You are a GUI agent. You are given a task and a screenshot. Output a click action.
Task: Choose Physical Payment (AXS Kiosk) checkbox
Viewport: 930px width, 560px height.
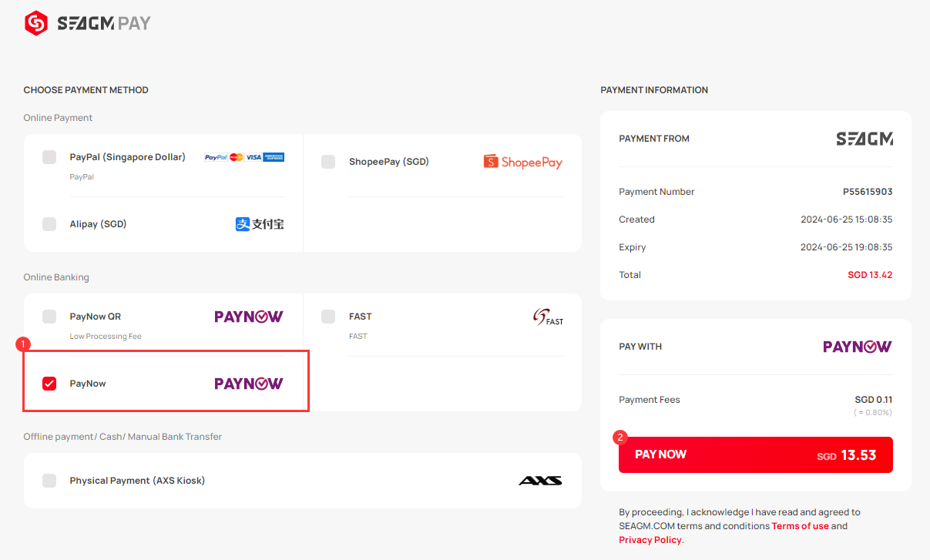49,481
